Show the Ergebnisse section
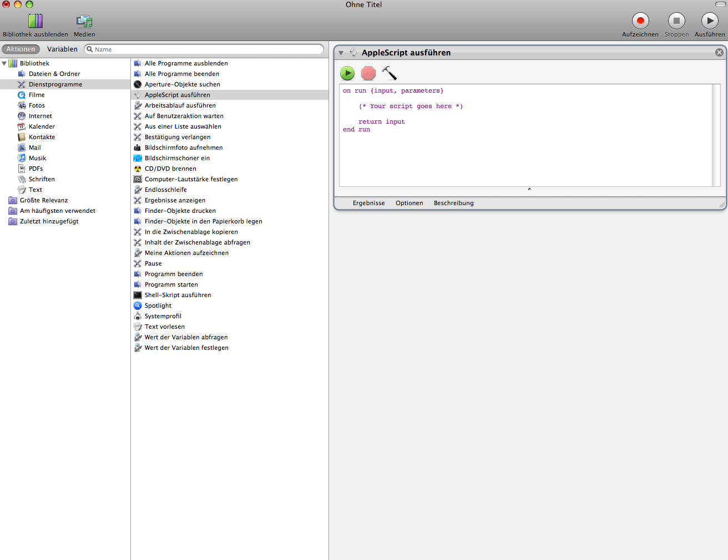This screenshot has height=560, width=728. (368, 203)
